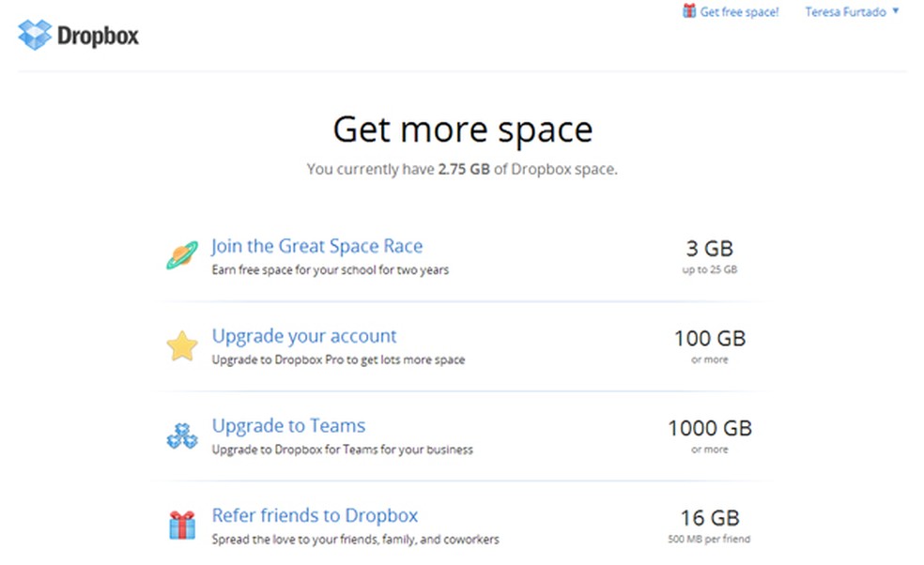
Task: Click the stacked boxes Teams icon
Action: tap(182, 435)
